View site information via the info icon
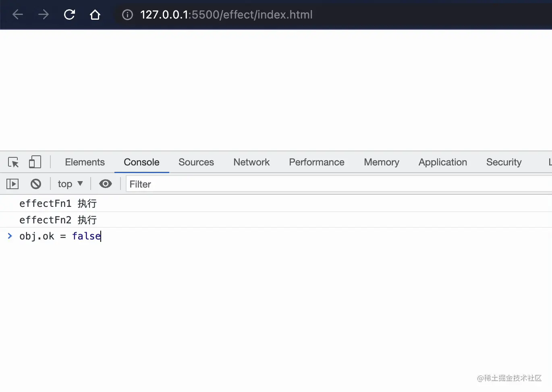Screen dimensions: 552x392 [127, 15]
